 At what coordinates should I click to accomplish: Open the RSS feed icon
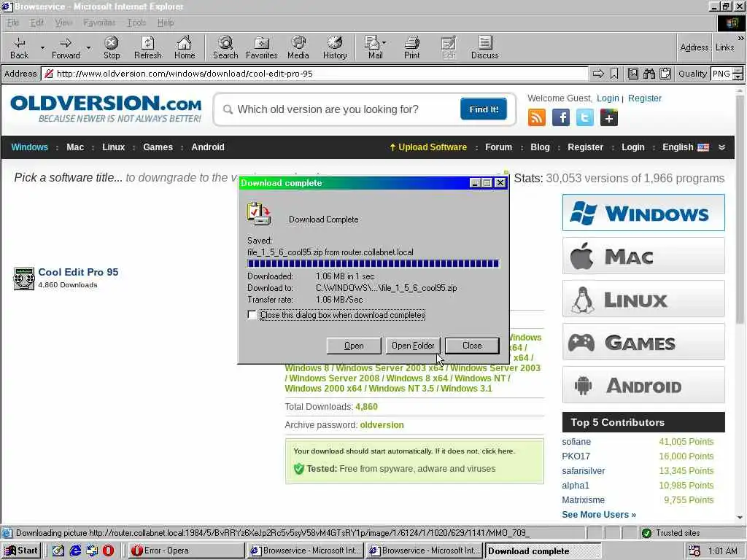(x=536, y=117)
